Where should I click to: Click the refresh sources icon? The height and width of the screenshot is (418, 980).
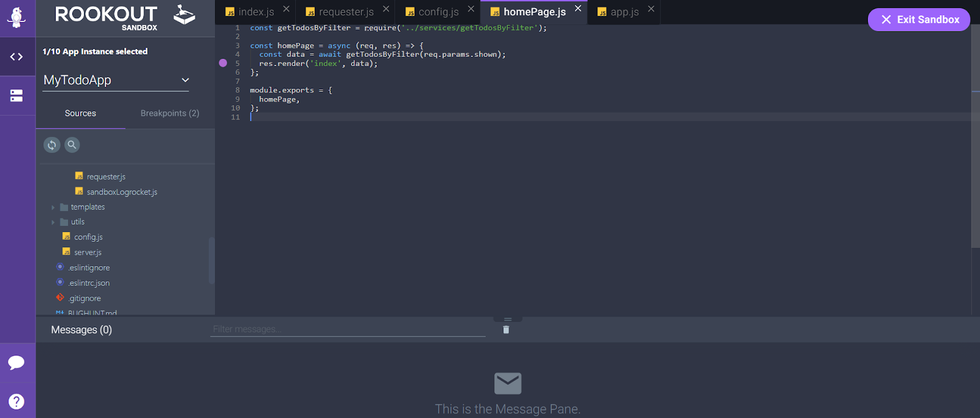point(52,145)
